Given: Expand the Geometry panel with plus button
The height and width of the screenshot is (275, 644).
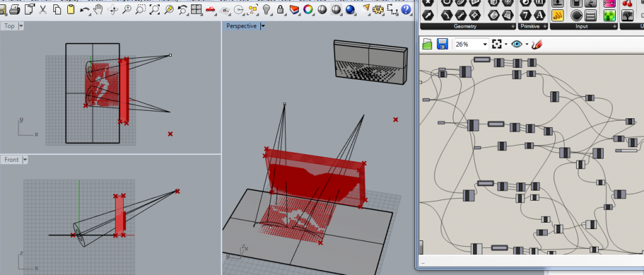Looking at the screenshot, I should pos(512,26).
